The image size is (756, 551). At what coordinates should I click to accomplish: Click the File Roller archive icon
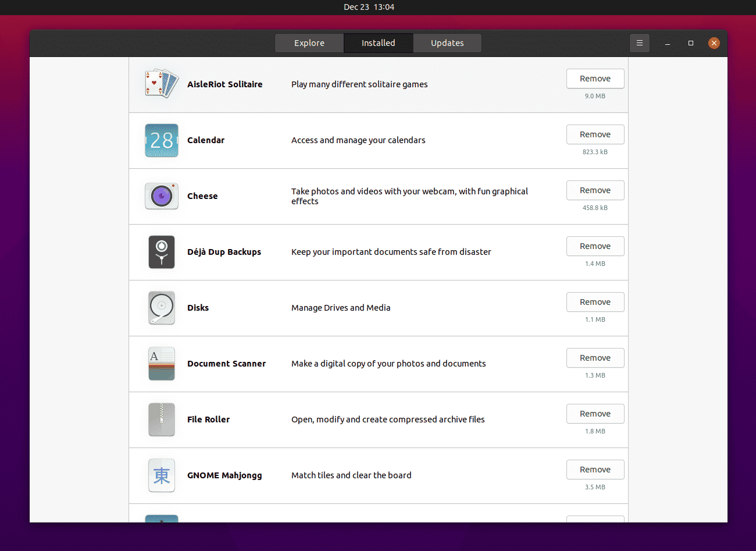[x=162, y=420]
